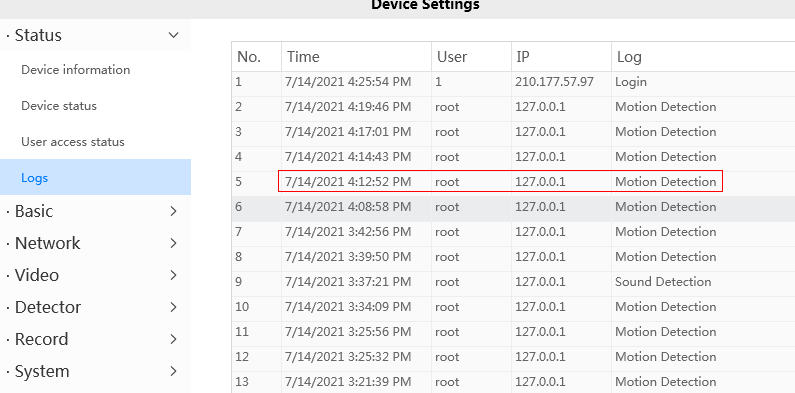Expand the Network settings chevron

pos(173,243)
